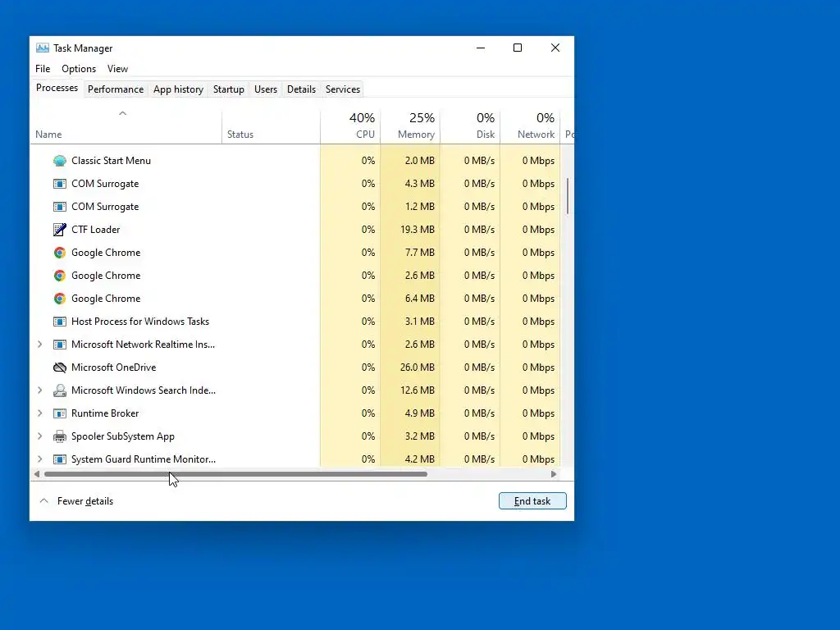Select Host Process for Windows Tasks row
This screenshot has height=630, width=840.
295,322
